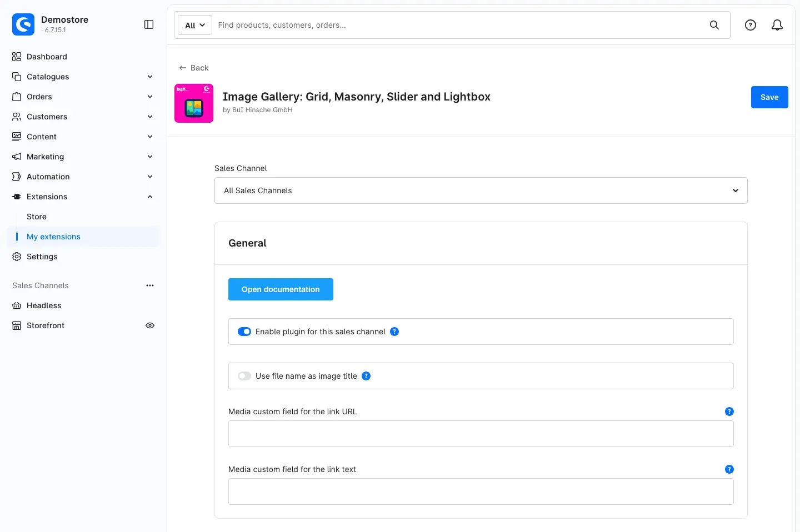
Task: Focus the link text custom field input
Action: pos(481,491)
